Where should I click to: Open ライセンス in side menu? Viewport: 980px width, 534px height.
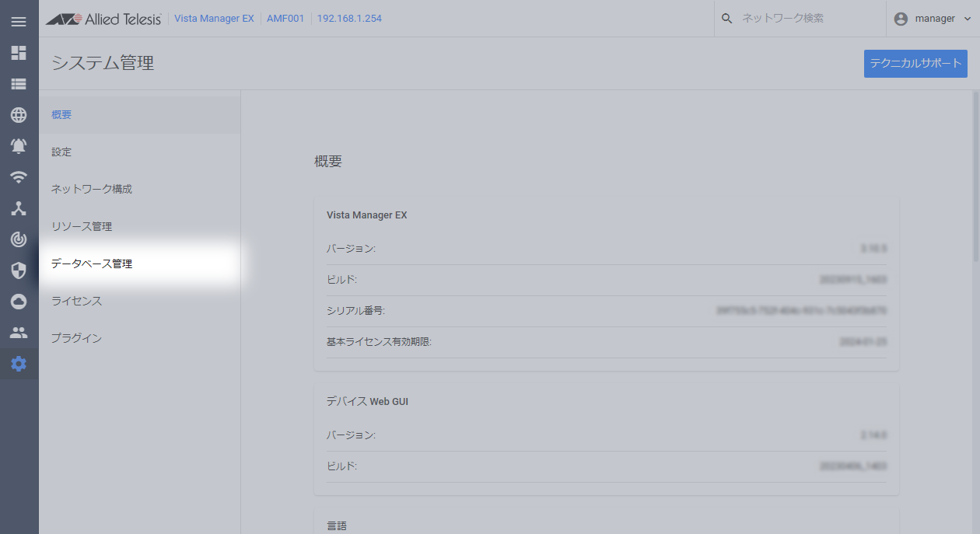point(140,302)
